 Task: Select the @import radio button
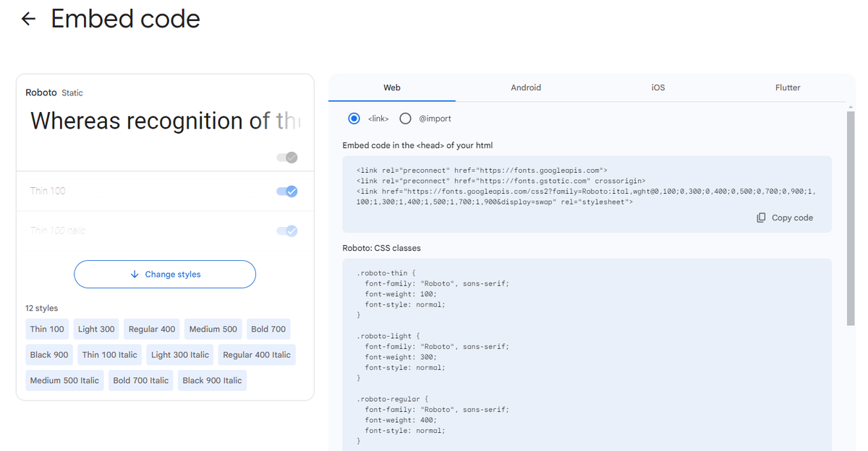(405, 119)
